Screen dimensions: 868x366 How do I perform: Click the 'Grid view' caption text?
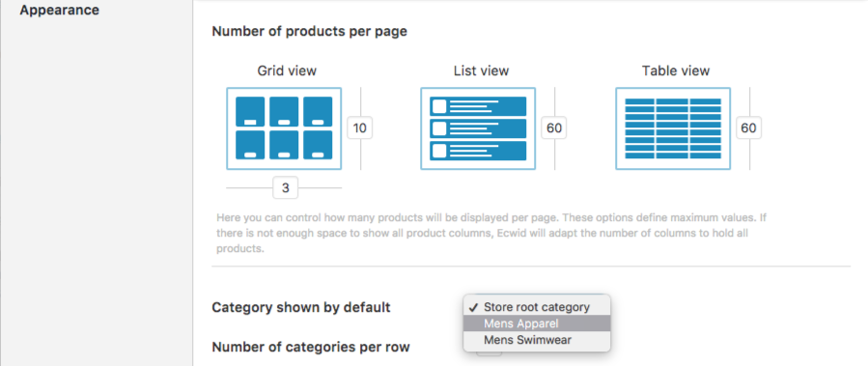click(x=287, y=70)
